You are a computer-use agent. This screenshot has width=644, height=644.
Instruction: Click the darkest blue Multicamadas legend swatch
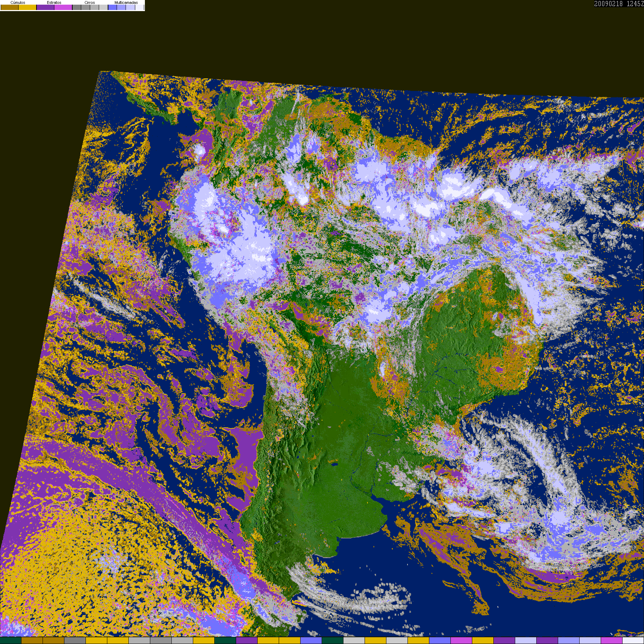(x=112, y=7)
